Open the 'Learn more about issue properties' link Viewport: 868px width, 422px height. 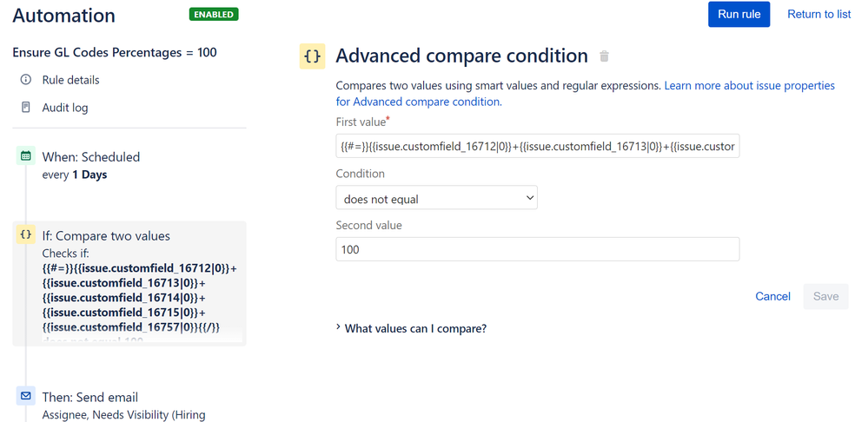pos(749,86)
